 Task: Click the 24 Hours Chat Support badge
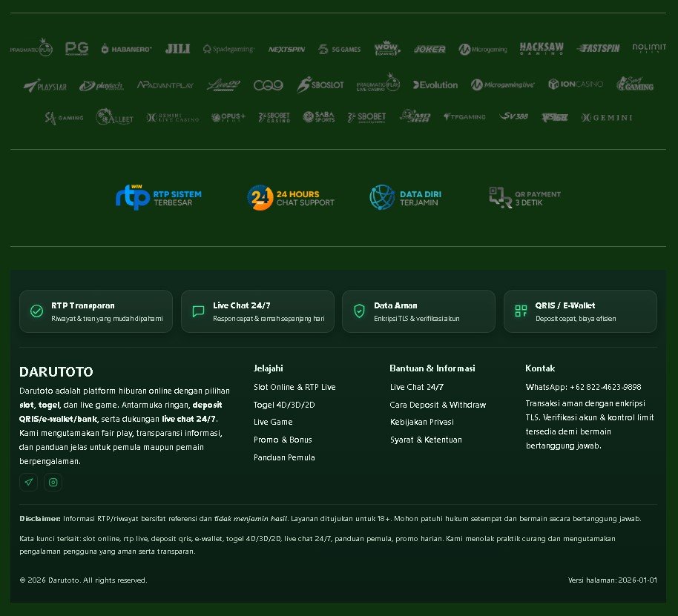click(291, 197)
